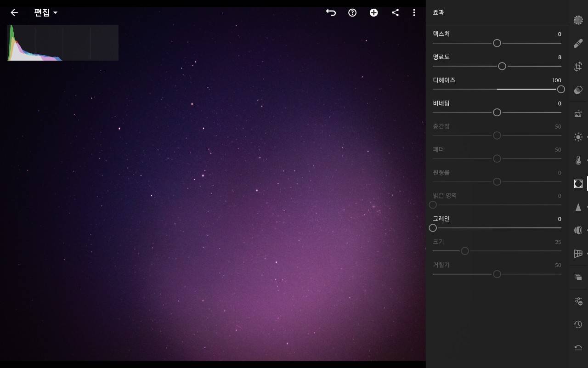Image resolution: width=588 pixels, height=368 pixels.
Task: Apply Auto adjustments with the Auto icon
Action: [x=578, y=113]
